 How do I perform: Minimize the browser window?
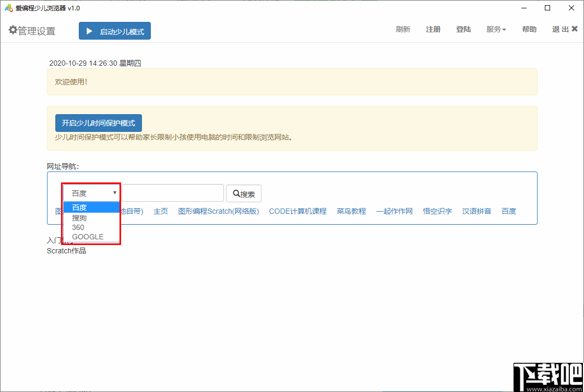tap(524, 8)
